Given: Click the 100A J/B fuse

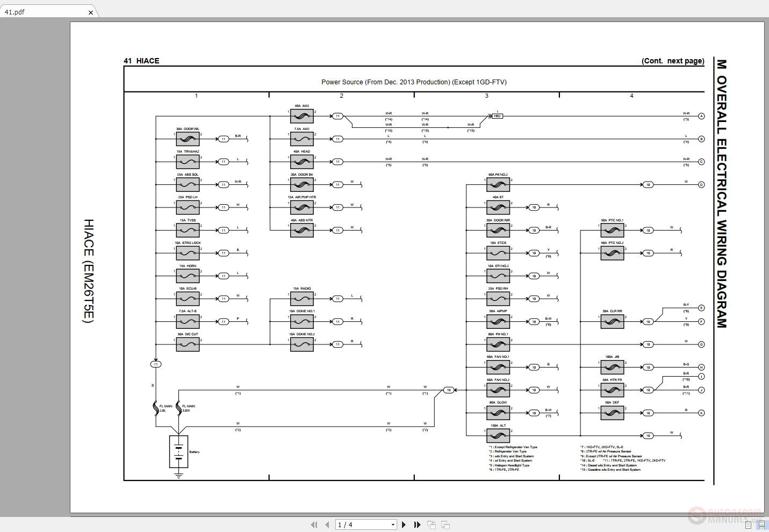Looking at the screenshot, I should click(x=612, y=368).
